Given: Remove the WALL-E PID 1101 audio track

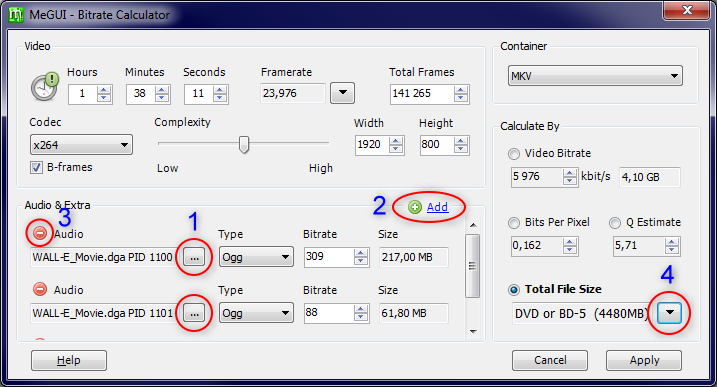Looking at the screenshot, I should (x=40, y=289).
